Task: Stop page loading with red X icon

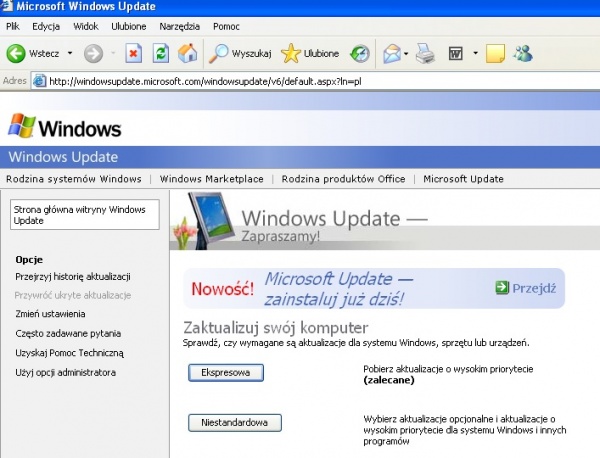Action: tap(134, 53)
